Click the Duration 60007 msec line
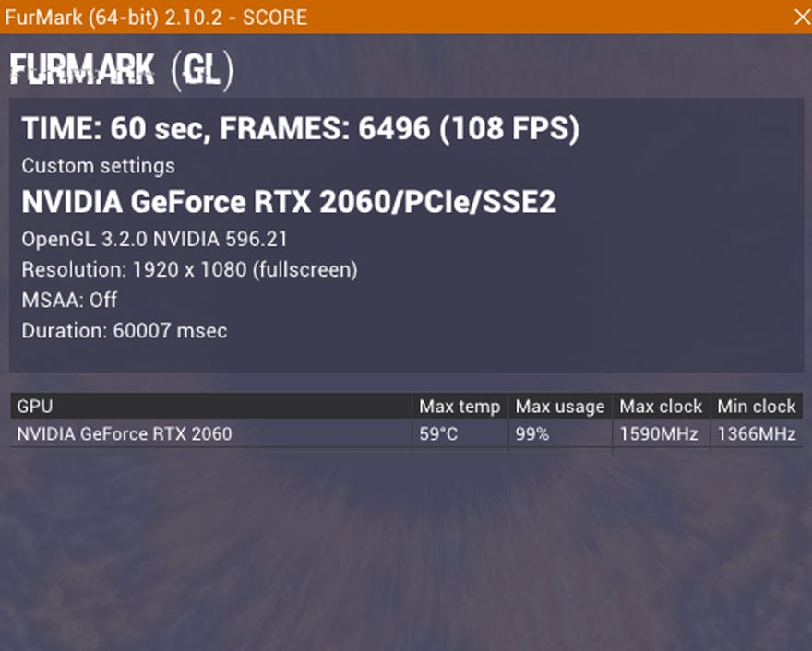 (125, 331)
